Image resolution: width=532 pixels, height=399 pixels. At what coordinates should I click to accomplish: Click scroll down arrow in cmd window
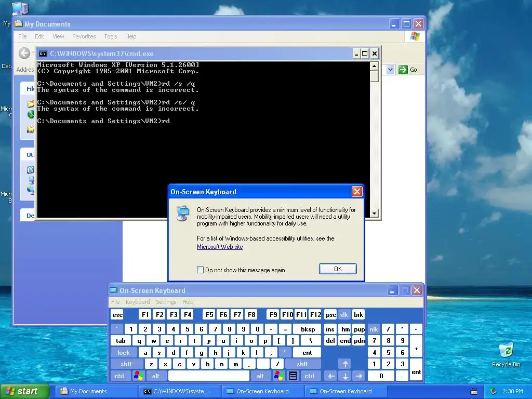(x=374, y=214)
